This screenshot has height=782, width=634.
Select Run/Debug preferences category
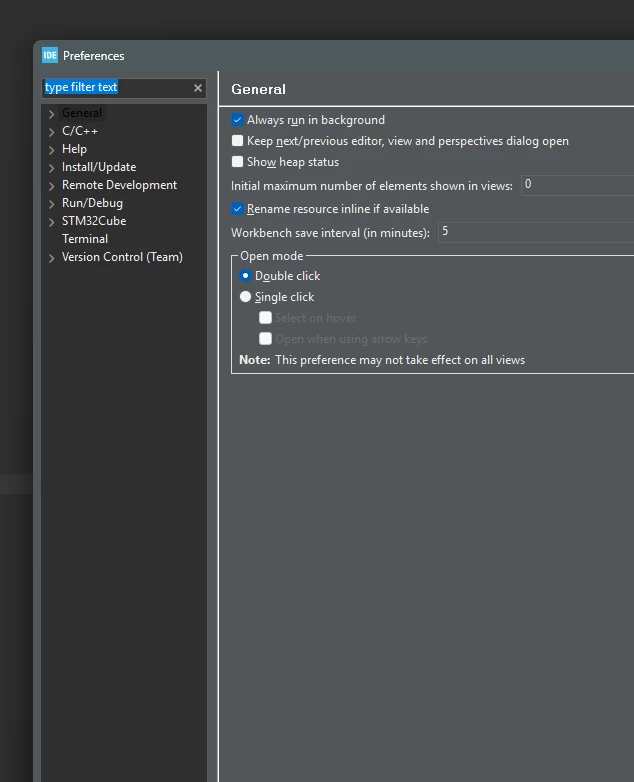(92, 203)
